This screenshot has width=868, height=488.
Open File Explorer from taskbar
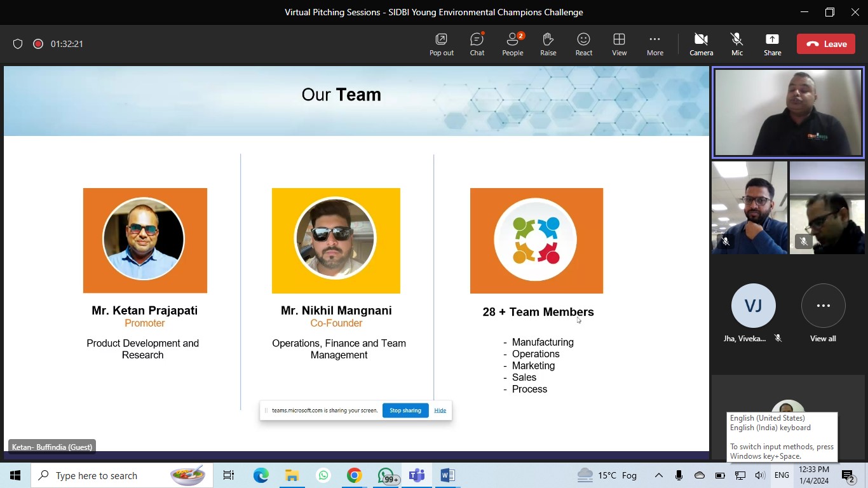click(292, 475)
